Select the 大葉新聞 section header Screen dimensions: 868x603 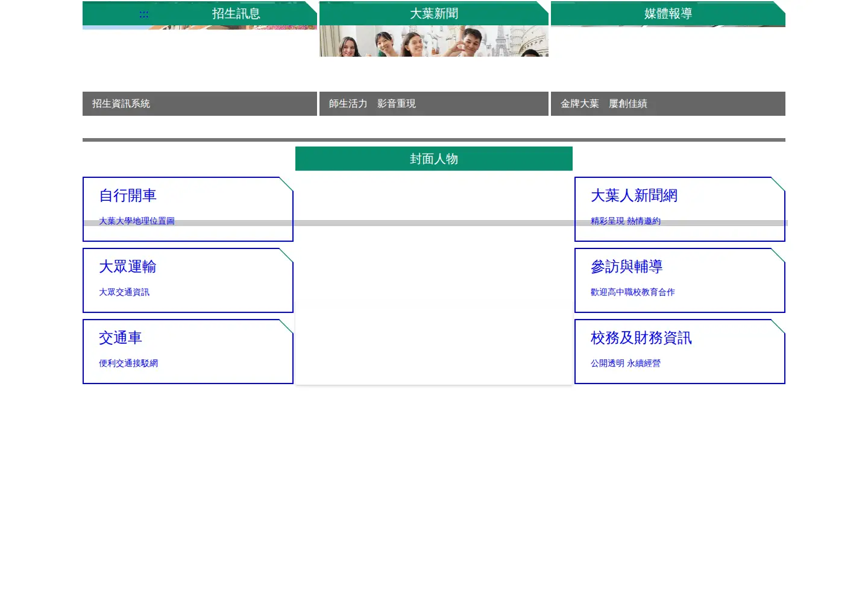434,13
